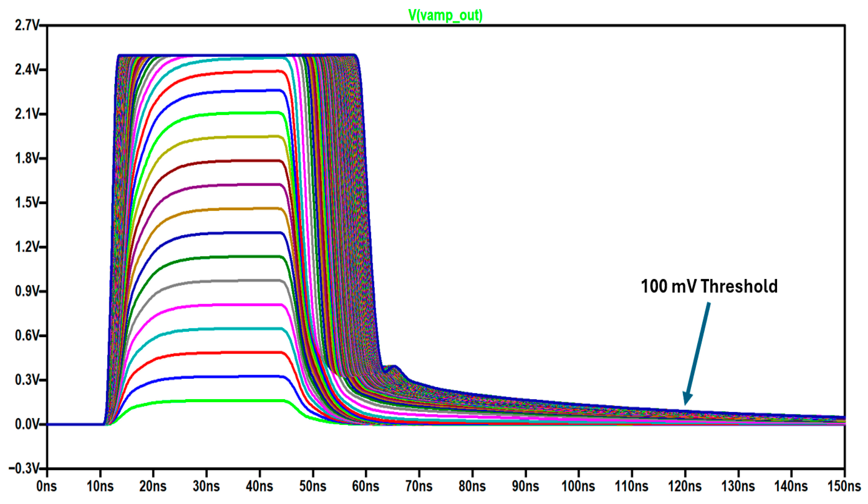This screenshot has height=504, width=868.
Task: Click the 60ns time axis label
Action: 366,486
